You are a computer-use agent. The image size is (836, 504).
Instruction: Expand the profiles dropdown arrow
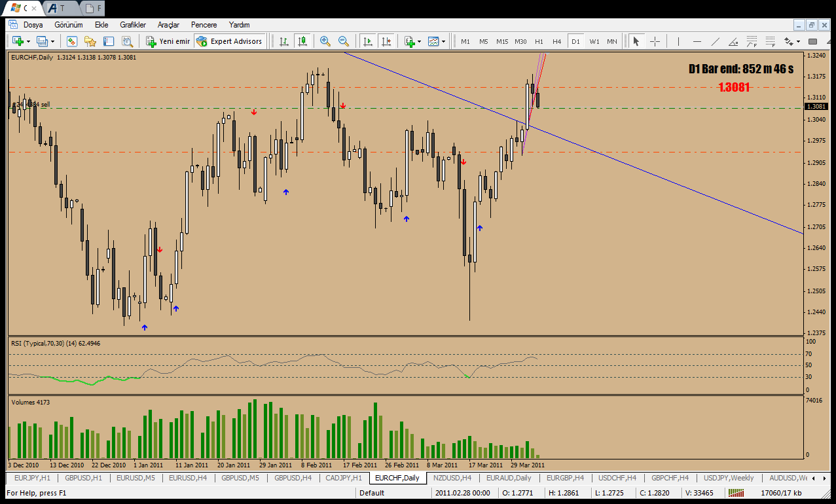tap(52, 42)
